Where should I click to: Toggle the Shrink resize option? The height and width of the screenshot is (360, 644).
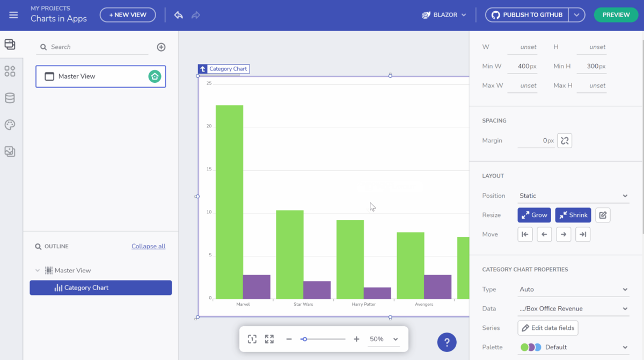pyautogui.click(x=573, y=215)
